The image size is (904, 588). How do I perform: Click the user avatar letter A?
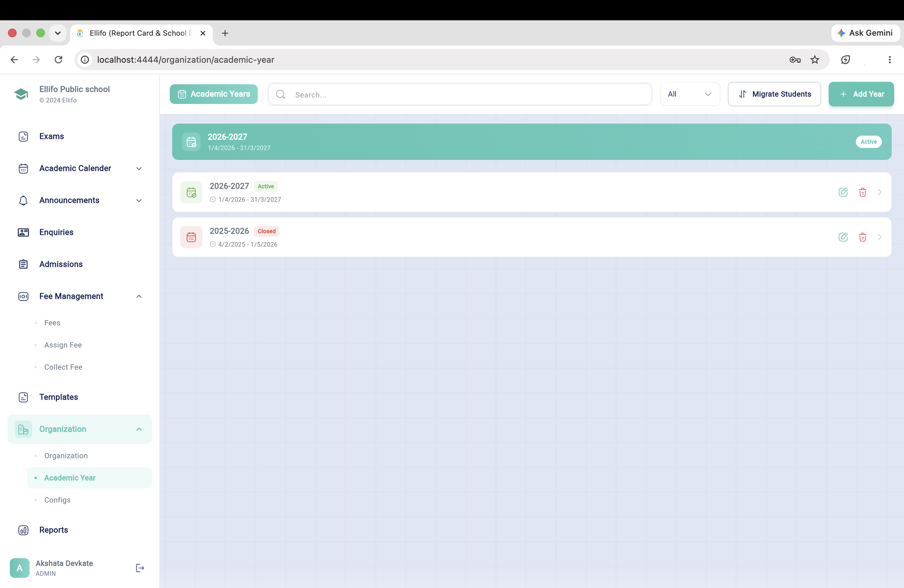tap(19, 568)
